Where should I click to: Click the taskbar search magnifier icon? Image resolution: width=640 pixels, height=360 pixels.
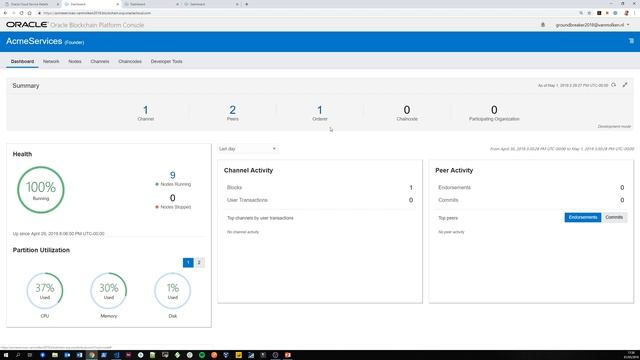(18, 355)
